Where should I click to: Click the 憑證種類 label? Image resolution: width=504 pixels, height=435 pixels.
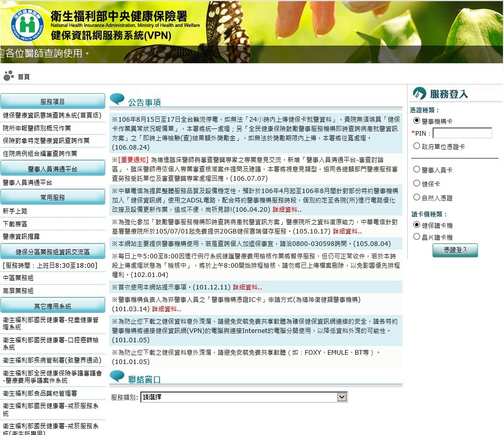[425, 110]
